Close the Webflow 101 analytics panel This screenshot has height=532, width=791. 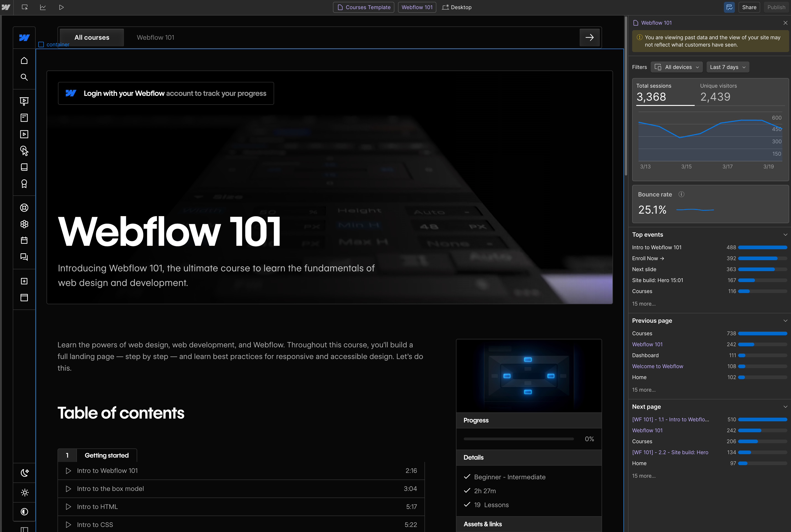pos(785,23)
